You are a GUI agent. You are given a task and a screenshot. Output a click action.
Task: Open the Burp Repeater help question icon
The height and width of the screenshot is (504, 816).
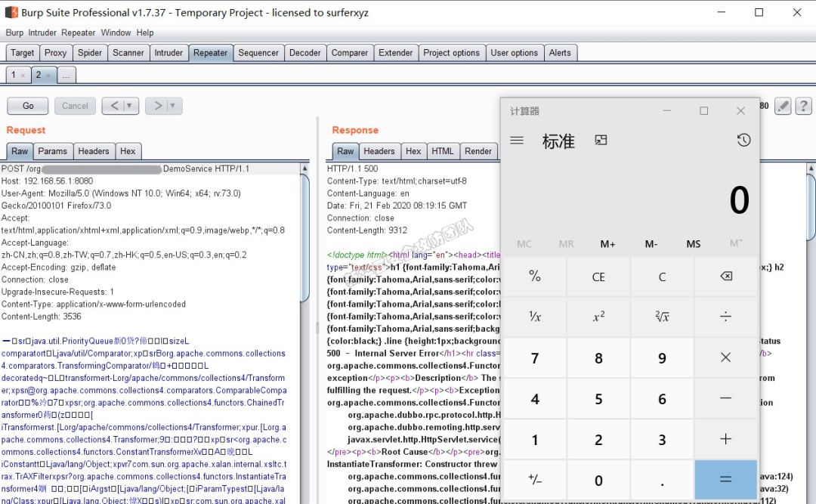(x=803, y=106)
